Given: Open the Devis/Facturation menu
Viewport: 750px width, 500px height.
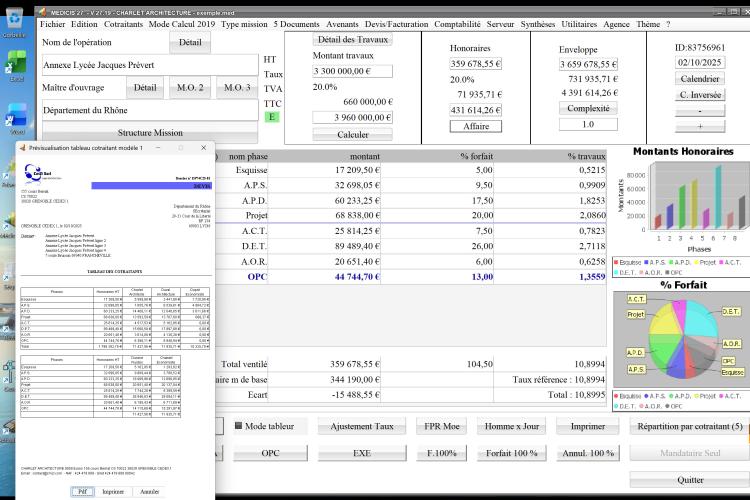Looking at the screenshot, I should click(397, 24).
